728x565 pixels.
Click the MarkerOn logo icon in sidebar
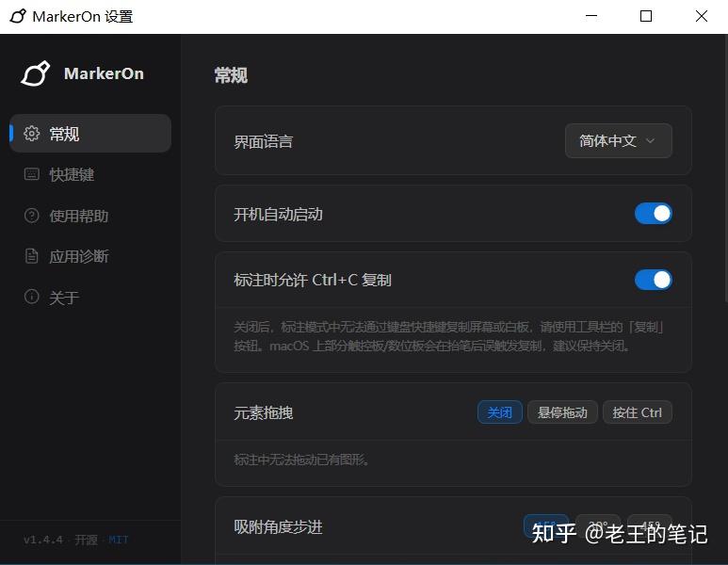point(35,73)
